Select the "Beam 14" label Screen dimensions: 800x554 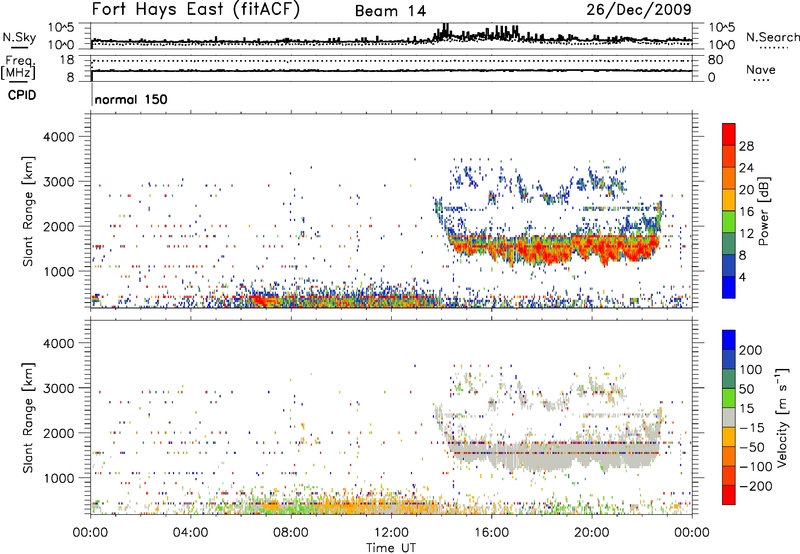pos(390,11)
